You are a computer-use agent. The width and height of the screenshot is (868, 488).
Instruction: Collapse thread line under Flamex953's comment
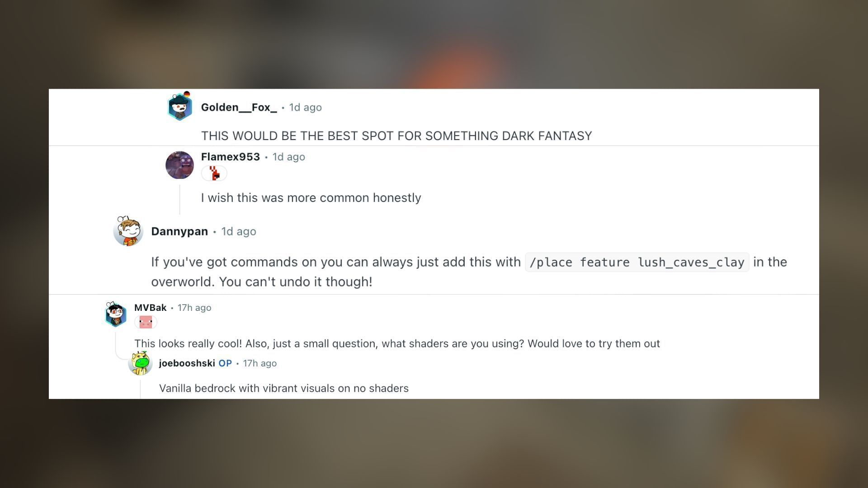pos(180,199)
